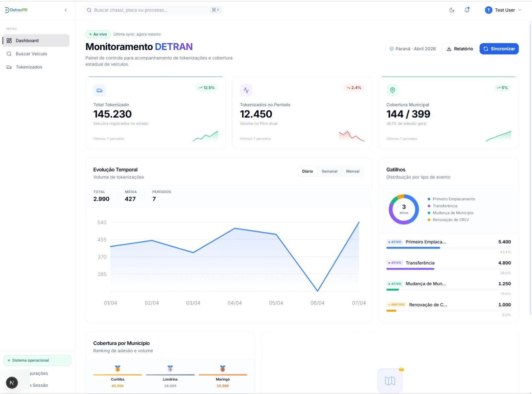Click the green sparkline on Total Tokenizado
The image size is (532, 394).
205,136
